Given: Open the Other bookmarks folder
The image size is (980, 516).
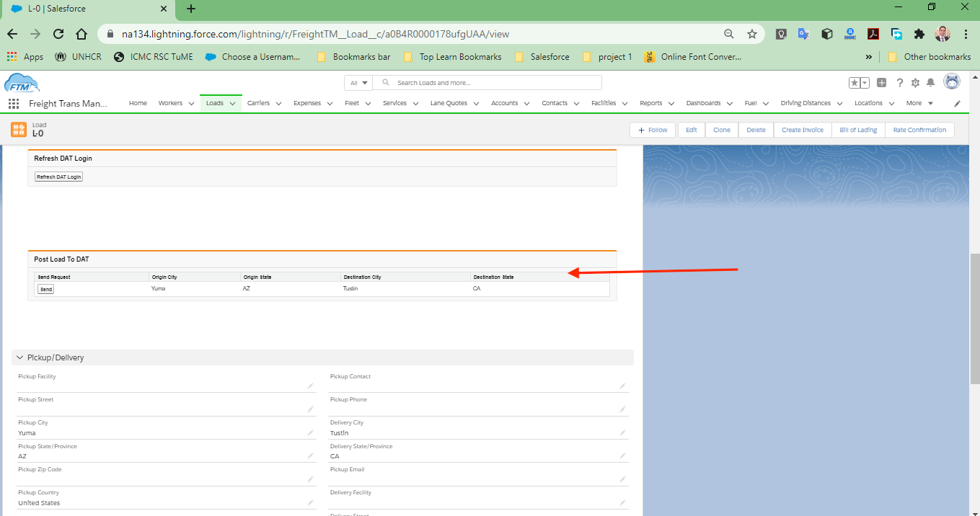Looking at the screenshot, I should pyautogui.click(x=930, y=57).
